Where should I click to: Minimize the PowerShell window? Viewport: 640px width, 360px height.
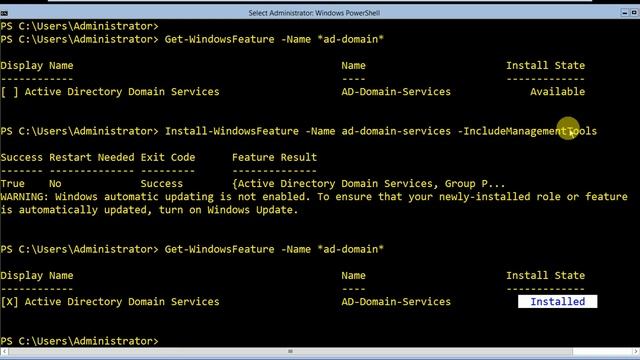click(x=624, y=13)
